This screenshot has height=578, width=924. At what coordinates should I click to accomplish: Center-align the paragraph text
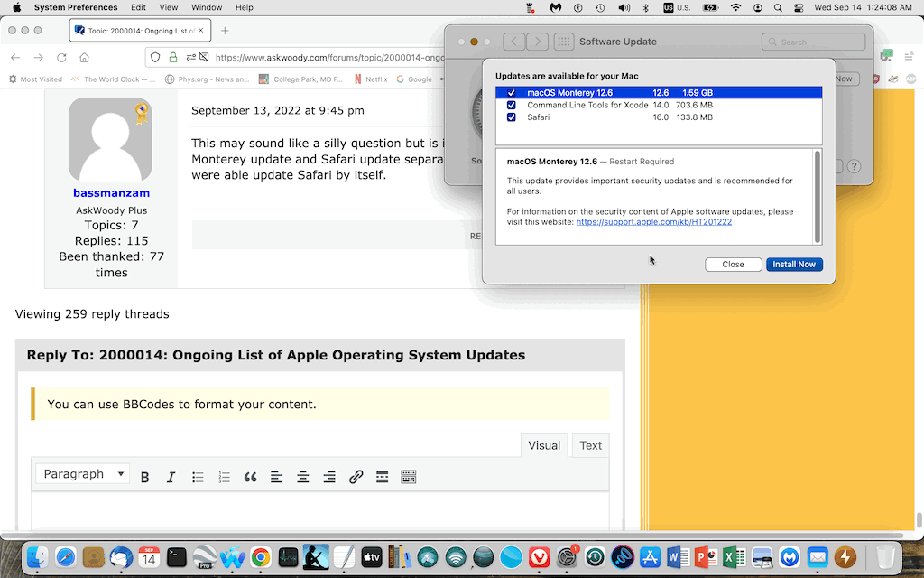[x=303, y=477]
